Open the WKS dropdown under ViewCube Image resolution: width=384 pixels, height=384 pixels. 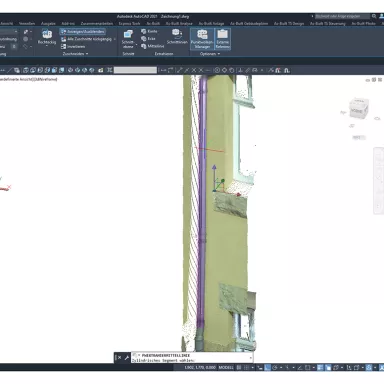click(359, 137)
